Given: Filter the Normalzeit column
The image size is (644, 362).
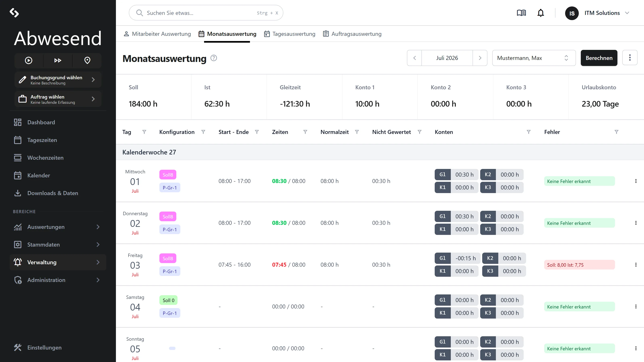Looking at the screenshot, I should click(357, 132).
